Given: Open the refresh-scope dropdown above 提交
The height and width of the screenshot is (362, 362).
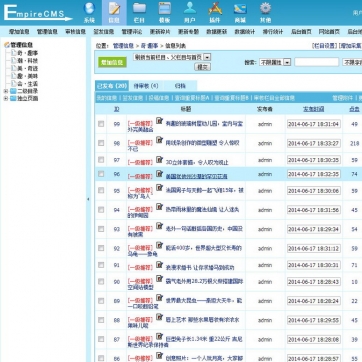Looking at the screenshot, I should [172, 57].
